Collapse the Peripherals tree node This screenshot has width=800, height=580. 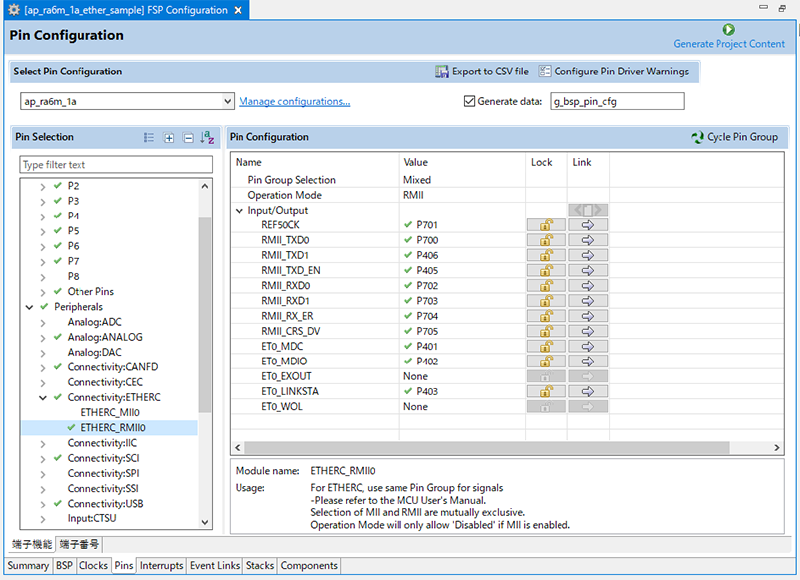[30, 307]
